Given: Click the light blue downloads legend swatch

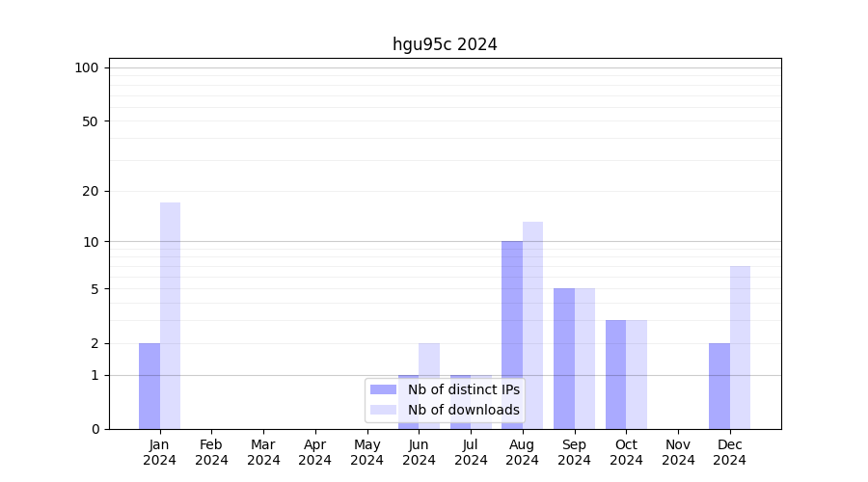Looking at the screenshot, I should pyautogui.click(x=383, y=410).
